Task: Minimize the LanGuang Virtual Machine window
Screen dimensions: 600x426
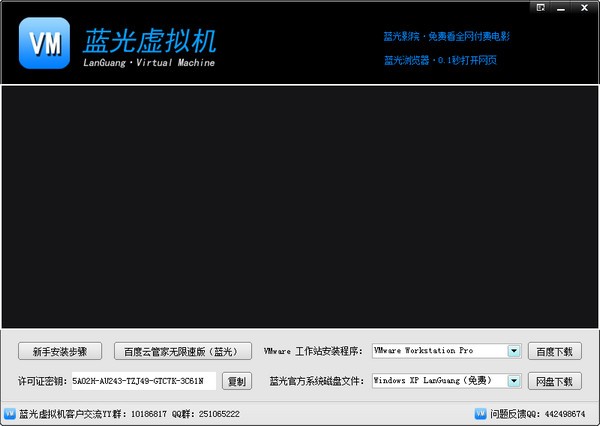Action: 561,7
